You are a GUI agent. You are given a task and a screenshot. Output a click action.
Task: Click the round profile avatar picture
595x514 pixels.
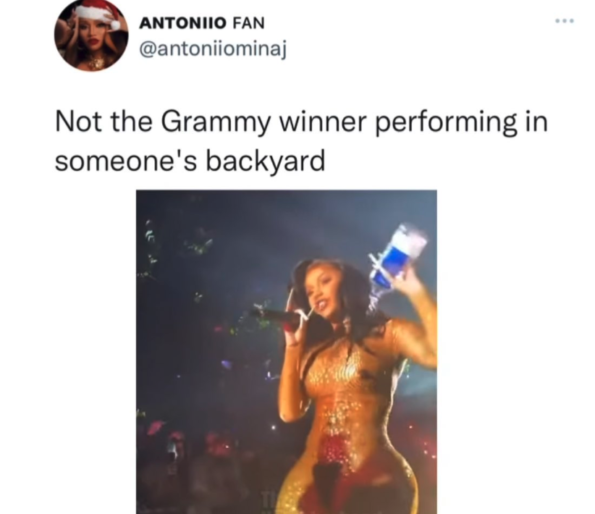pos(91,36)
